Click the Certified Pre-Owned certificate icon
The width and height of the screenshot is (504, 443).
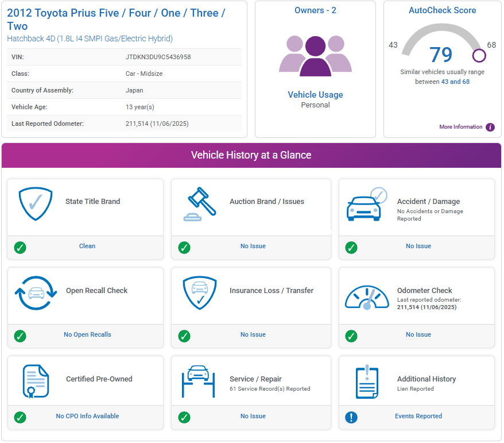tap(36, 381)
